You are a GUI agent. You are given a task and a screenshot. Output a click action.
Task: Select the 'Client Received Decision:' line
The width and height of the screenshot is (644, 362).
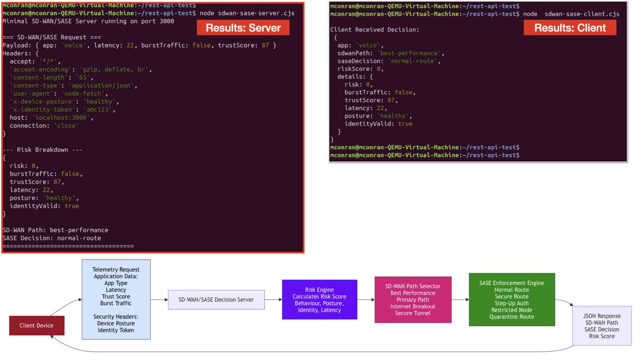tap(375, 29)
